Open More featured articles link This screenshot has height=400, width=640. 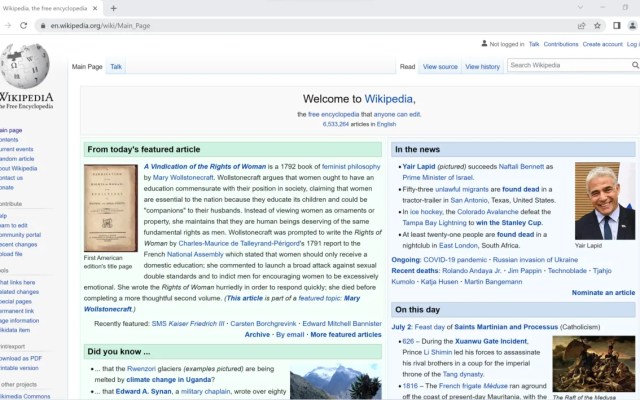[x=346, y=335]
